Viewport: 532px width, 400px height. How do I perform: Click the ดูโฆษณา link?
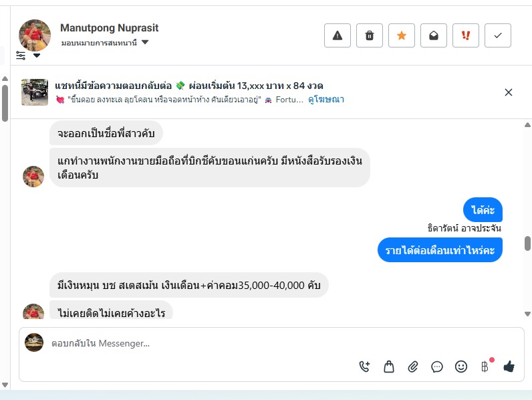[326, 99]
